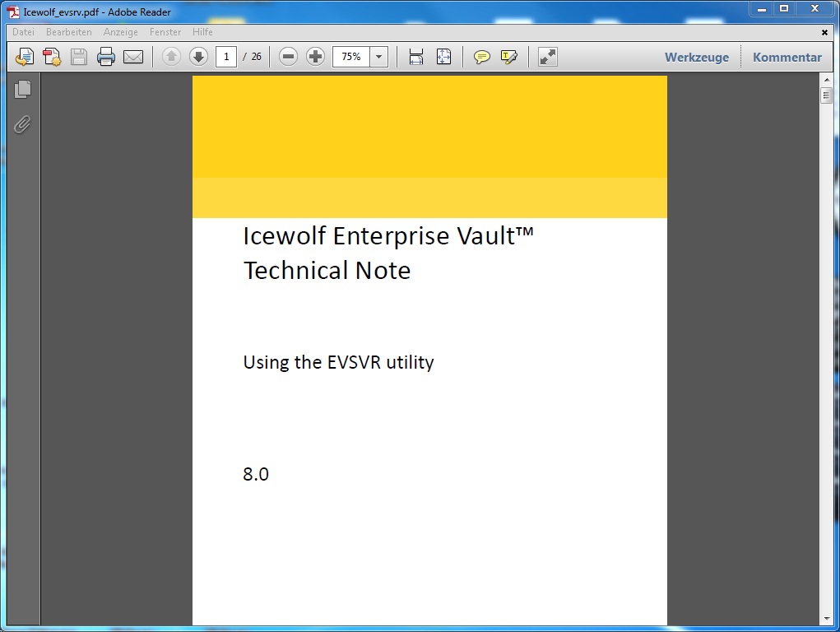The height and width of the screenshot is (632, 840).
Task: Open attachments paperclip panel
Action: (22, 124)
